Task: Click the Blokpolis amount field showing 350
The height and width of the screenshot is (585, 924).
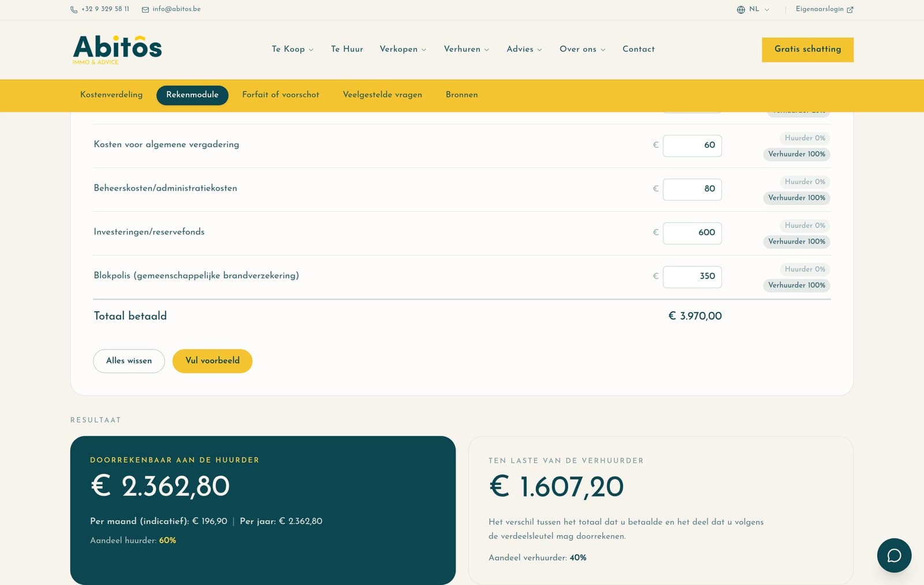Action: 692,277
